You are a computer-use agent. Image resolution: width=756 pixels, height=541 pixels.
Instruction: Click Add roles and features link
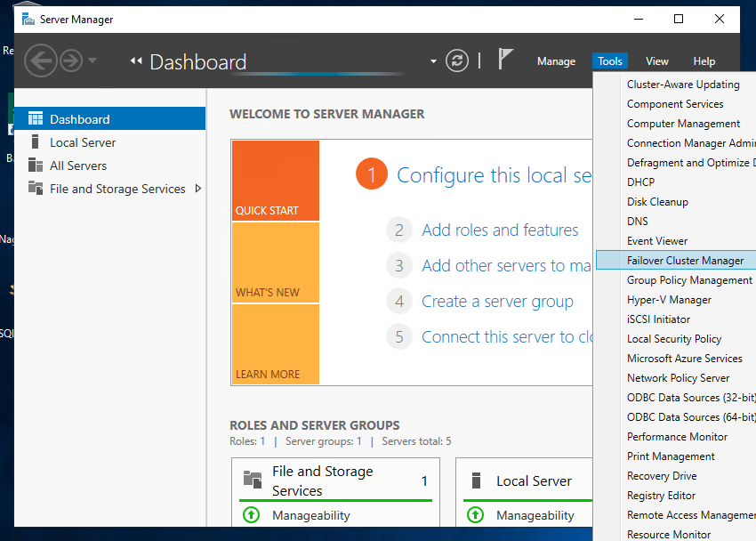click(500, 230)
